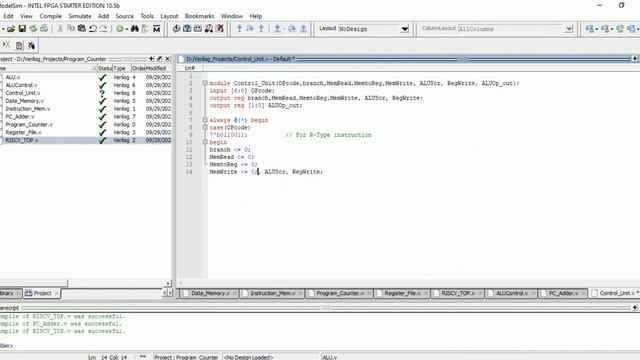The width and height of the screenshot is (640, 360).
Task: Open the Tools menu
Action: 147,16
